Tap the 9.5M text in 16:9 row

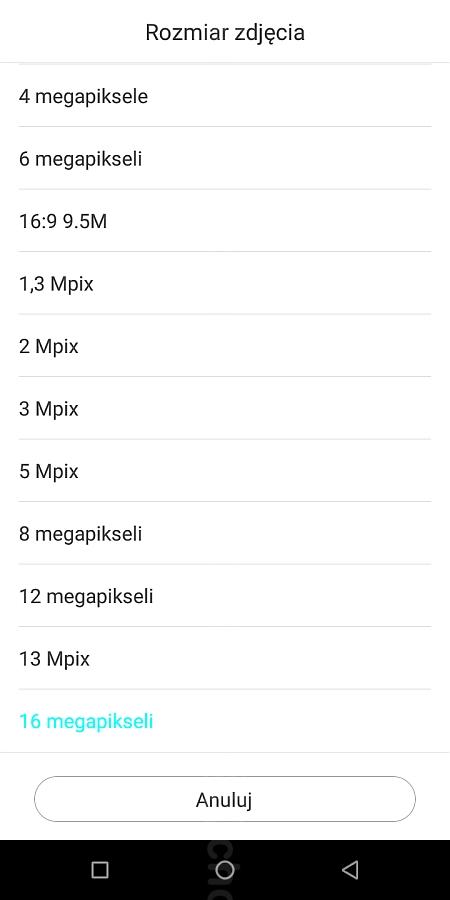(84, 221)
